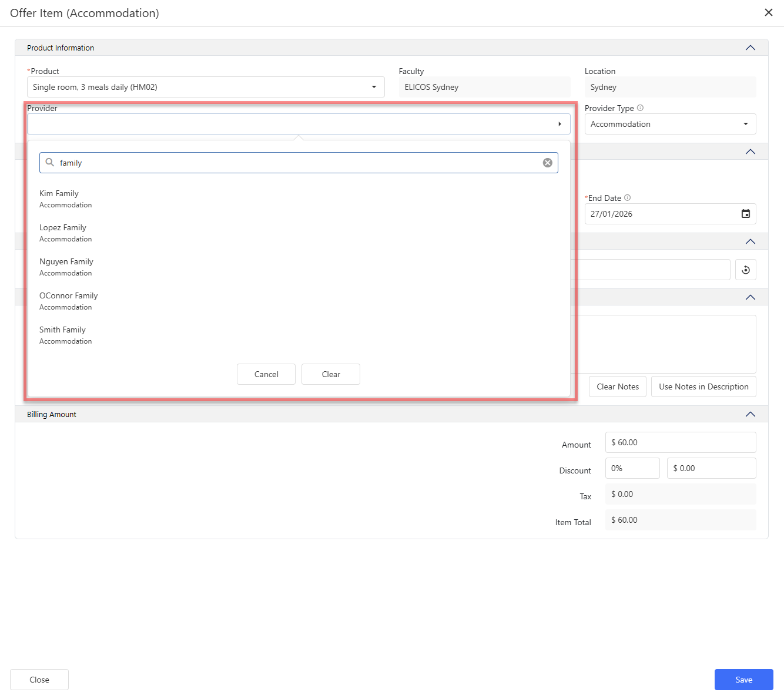
Task: Click the Clear button in provider popup
Action: point(330,374)
